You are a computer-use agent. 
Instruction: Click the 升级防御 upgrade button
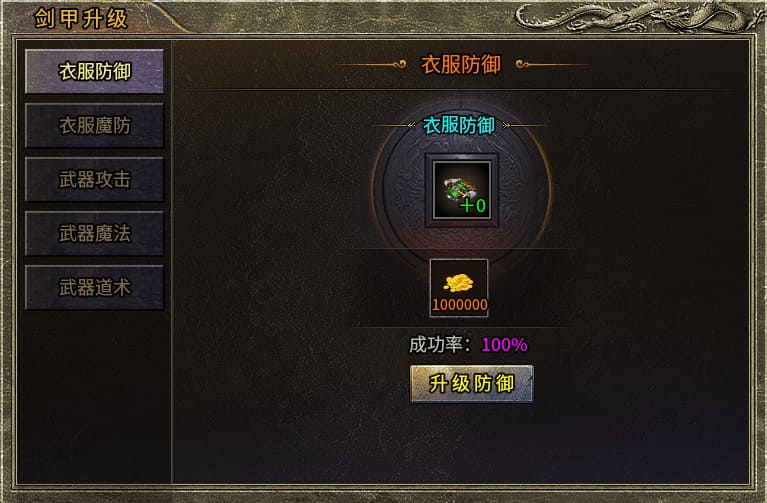(472, 384)
